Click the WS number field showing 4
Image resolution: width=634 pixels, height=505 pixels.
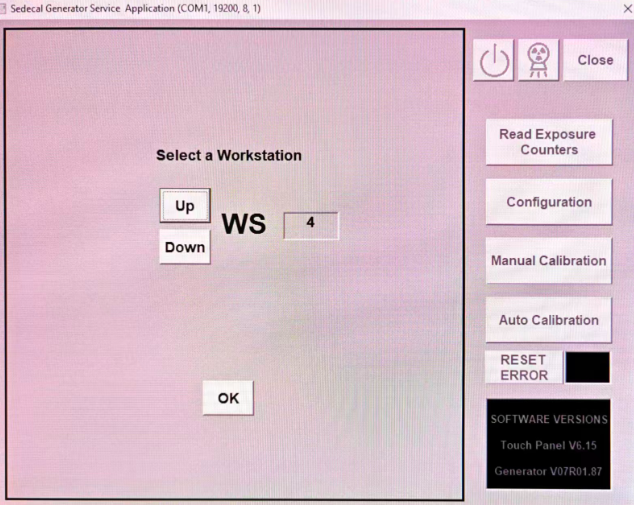click(x=311, y=226)
